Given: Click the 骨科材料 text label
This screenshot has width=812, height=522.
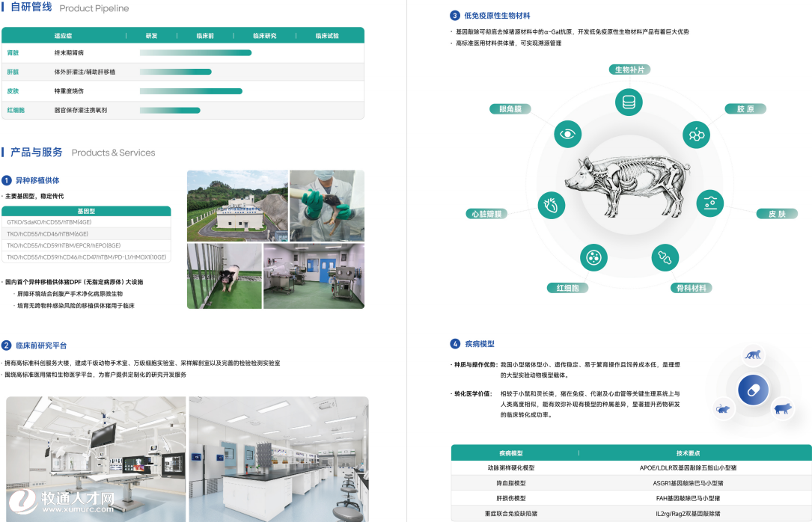Looking at the screenshot, I should 689,288.
